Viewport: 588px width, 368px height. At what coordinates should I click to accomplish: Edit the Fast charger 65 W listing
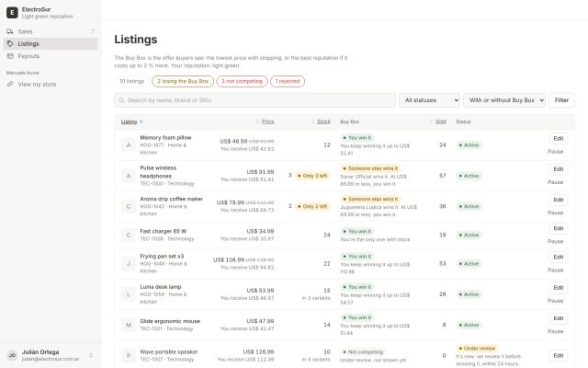point(559,228)
